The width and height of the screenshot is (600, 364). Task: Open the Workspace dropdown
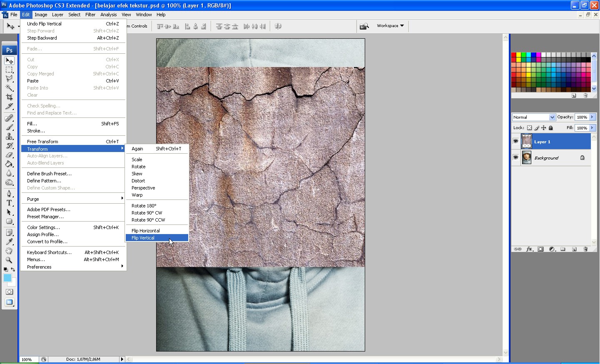tap(390, 26)
